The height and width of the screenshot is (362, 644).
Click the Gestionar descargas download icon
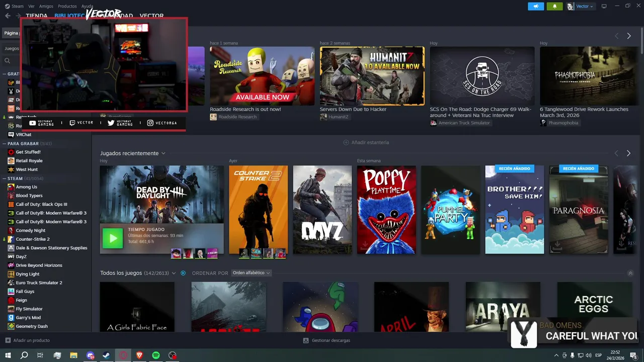[x=306, y=340]
